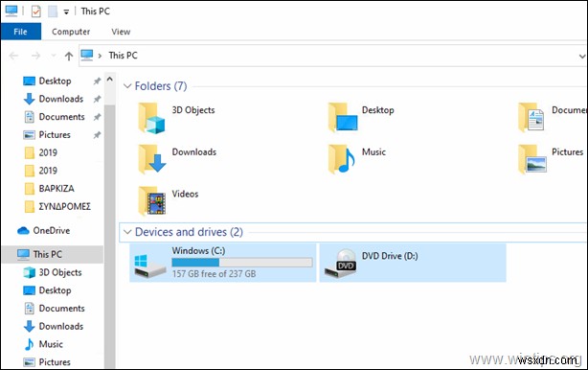
Task: Open the address bar history dropdown
Action: 581,57
